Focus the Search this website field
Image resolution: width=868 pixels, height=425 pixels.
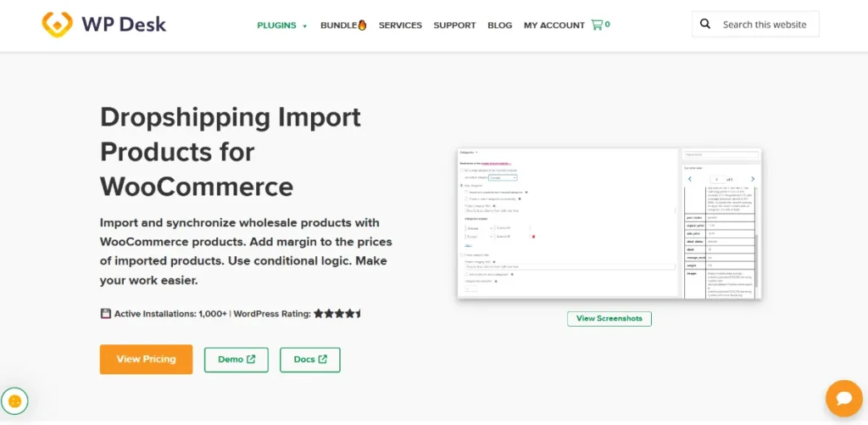pos(765,25)
